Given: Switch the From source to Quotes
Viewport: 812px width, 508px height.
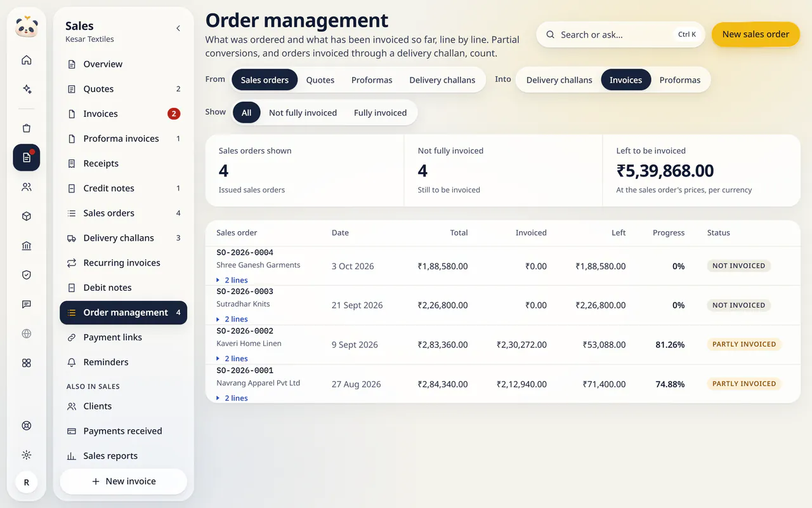Looking at the screenshot, I should tap(320, 80).
